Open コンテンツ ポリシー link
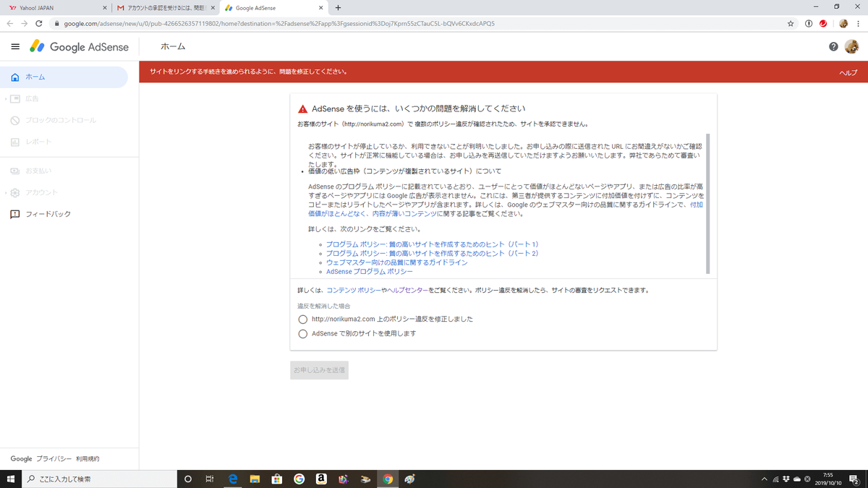This screenshot has width=868, height=488. point(354,290)
